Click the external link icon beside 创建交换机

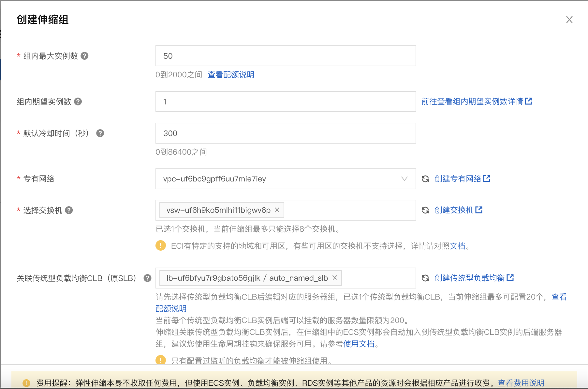click(x=479, y=210)
